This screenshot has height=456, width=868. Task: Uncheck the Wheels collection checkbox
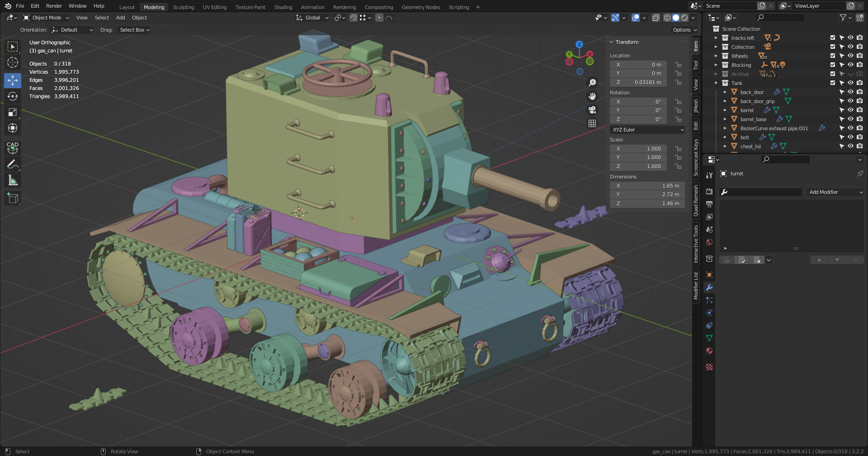[x=833, y=56]
